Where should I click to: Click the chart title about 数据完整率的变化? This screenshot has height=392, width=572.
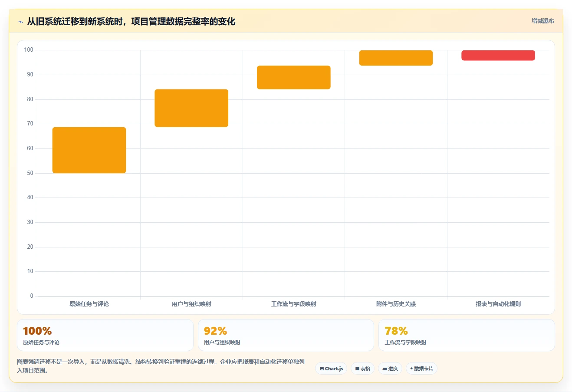(x=131, y=21)
